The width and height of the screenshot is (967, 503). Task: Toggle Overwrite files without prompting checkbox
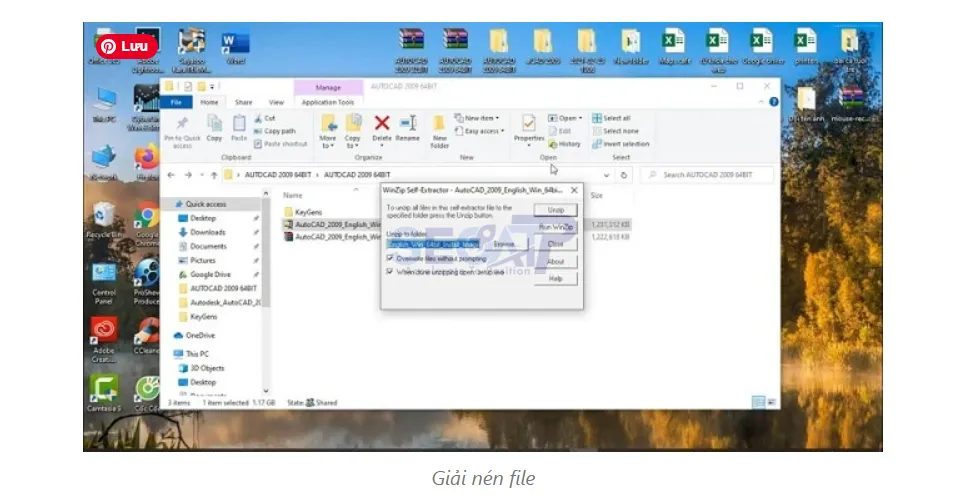(x=390, y=257)
